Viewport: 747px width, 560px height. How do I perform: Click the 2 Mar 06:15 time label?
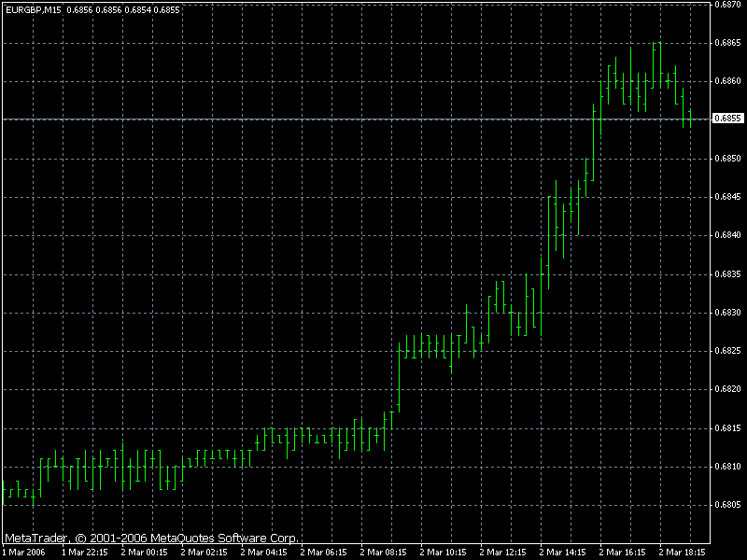point(323,553)
